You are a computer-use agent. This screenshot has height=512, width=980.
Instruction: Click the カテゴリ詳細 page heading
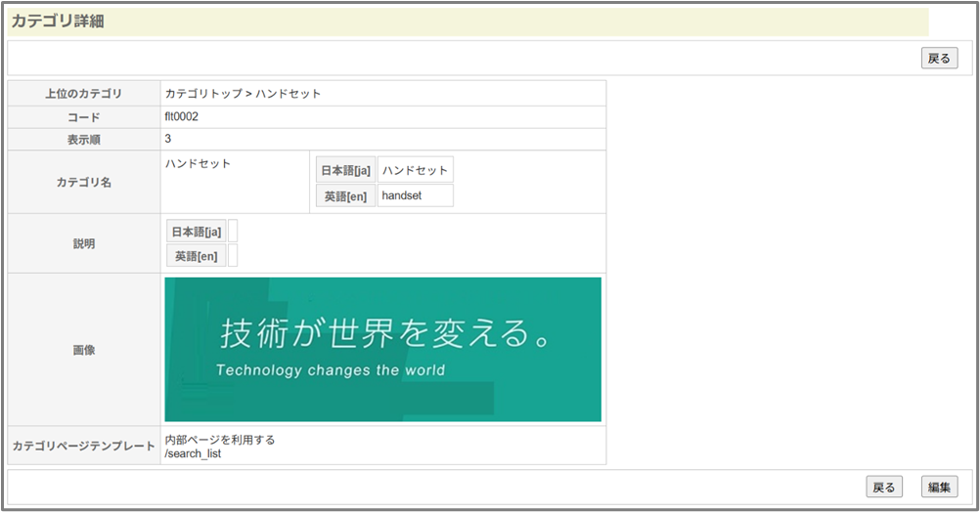(59, 21)
